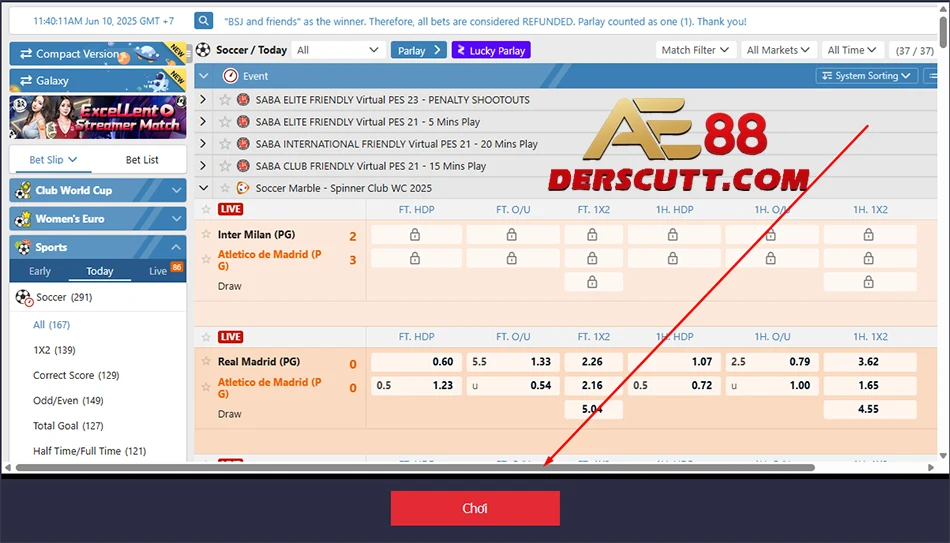950x543 pixels.
Task: Switch to Compact Version
Action: pos(98,53)
